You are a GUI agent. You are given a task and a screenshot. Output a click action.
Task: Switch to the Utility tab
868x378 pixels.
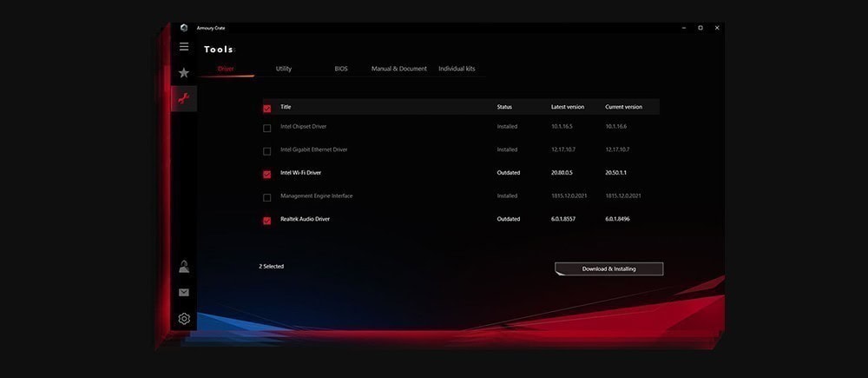pyautogui.click(x=284, y=69)
